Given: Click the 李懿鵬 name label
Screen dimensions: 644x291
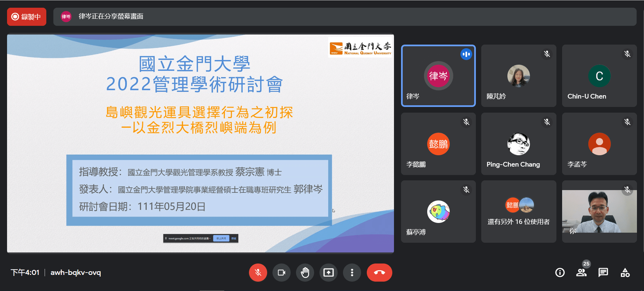Looking at the screenshot, I should (416, 164).
